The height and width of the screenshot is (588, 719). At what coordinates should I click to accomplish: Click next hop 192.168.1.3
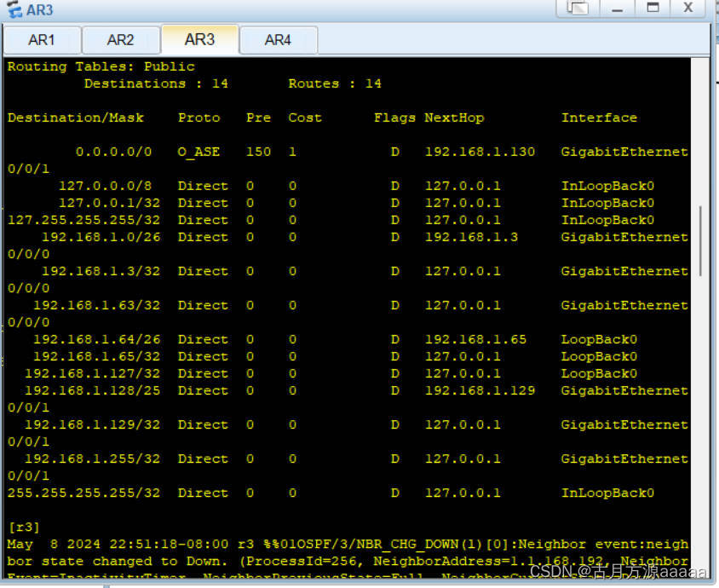click(x=471, y=237)
